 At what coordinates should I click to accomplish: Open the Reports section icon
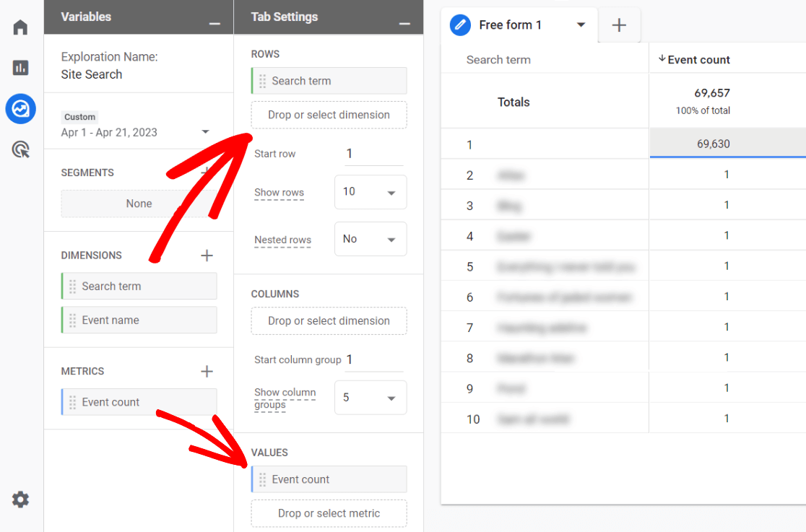coord(20,67)
